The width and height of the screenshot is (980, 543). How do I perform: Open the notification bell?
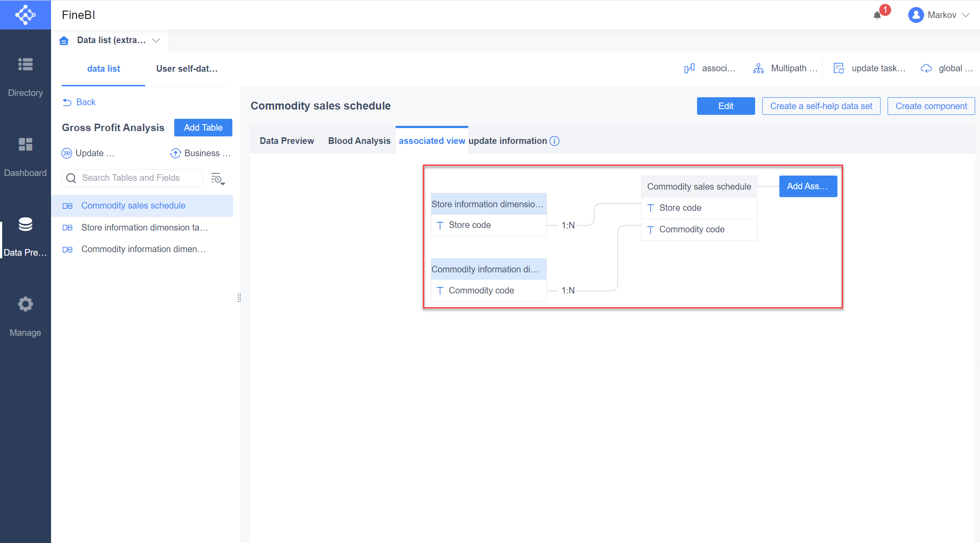click(x=877, y=15)
